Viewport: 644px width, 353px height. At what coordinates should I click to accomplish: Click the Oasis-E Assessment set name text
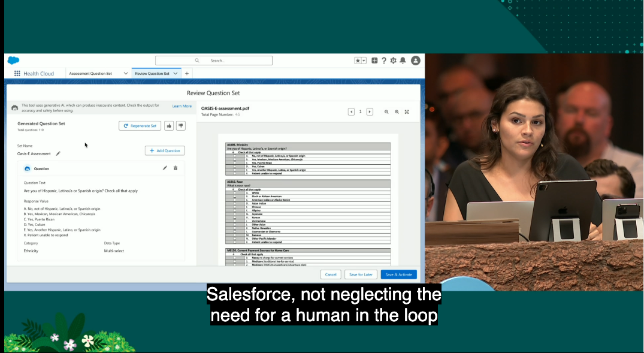point(34,153)
